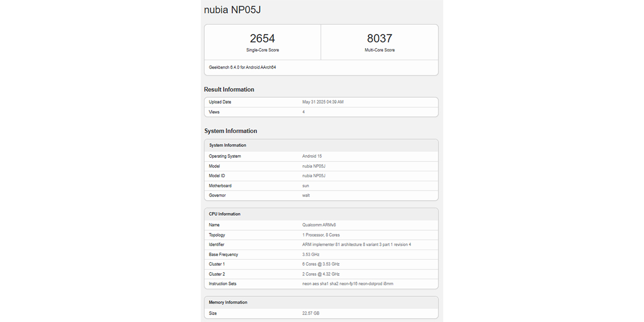Click the Governor row label

217,195
